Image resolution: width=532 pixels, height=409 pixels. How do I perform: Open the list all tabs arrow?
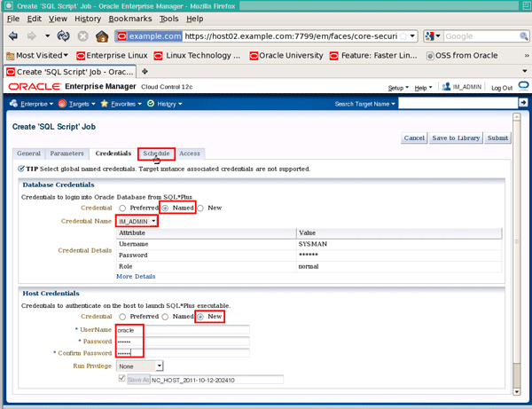[525, 71]
